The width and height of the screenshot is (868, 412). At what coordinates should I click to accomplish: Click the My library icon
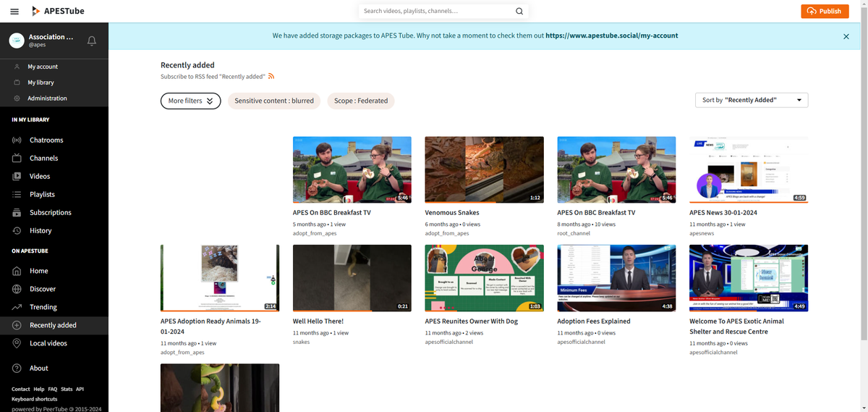[17, 83]
